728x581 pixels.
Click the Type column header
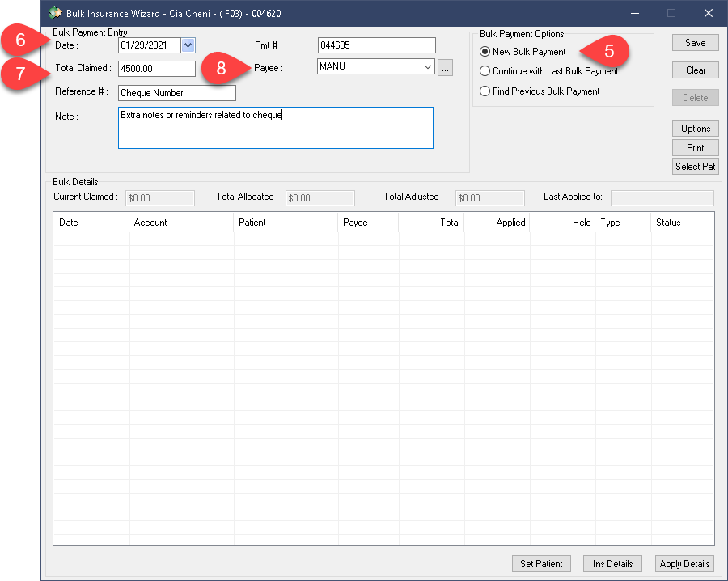[x=623, y=223]
